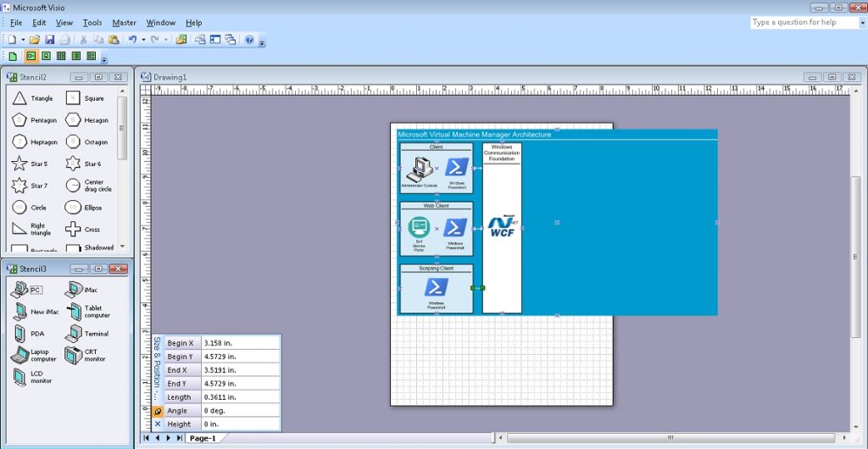
Task: Select the Square shape in Stencil2
Action: coord(85,98)
